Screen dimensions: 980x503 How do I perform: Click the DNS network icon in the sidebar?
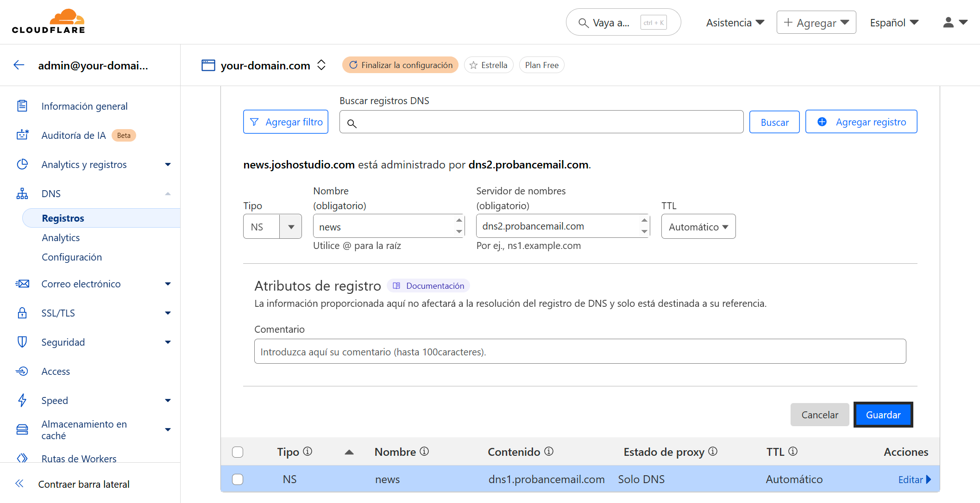pos(22,193)
